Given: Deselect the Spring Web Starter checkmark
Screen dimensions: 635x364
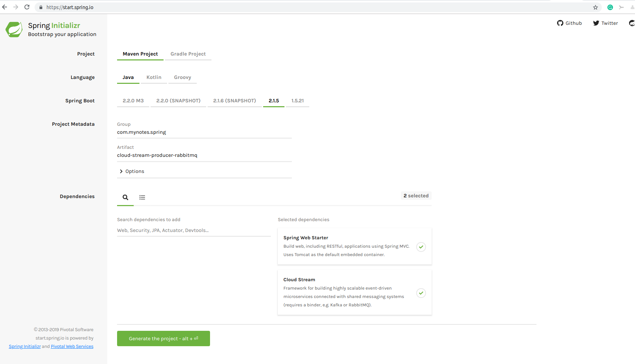Looking at the screenshot, I should [x=421, y=247].
